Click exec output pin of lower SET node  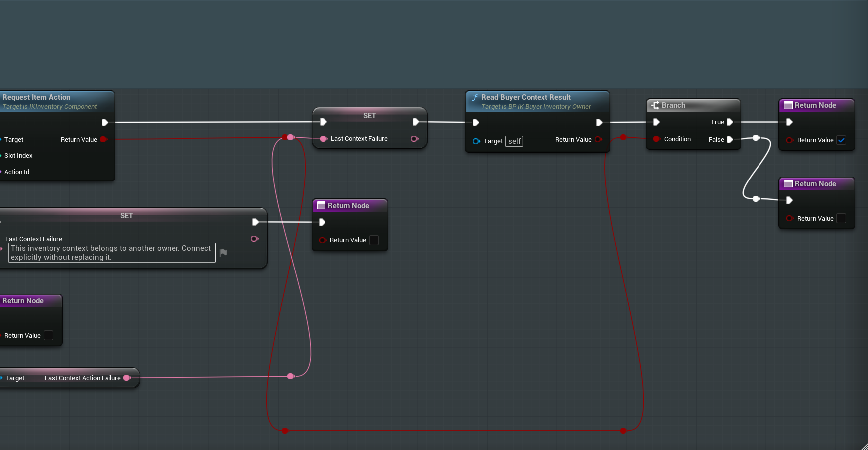click(255, 222)
